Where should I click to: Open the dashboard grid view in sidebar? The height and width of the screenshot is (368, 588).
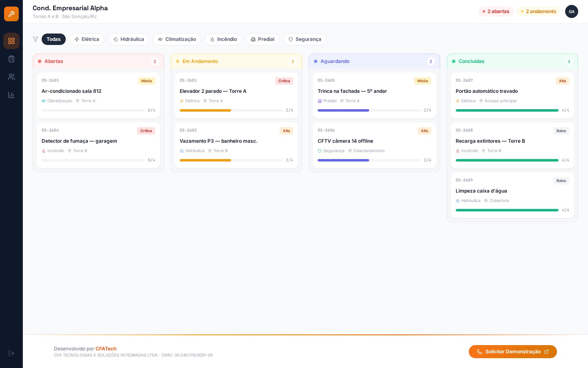pos(11,41)
